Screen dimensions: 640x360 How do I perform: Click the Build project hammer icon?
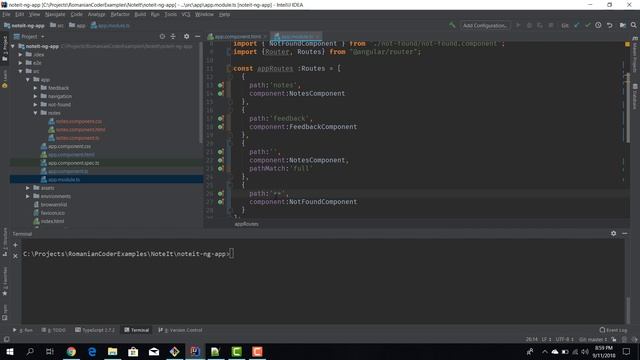(x=452, y=25)
